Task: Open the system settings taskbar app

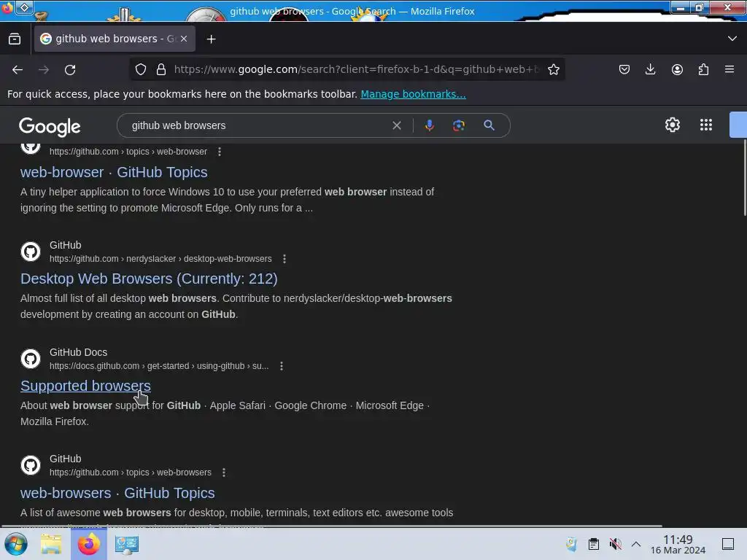Action: point(127,544)
